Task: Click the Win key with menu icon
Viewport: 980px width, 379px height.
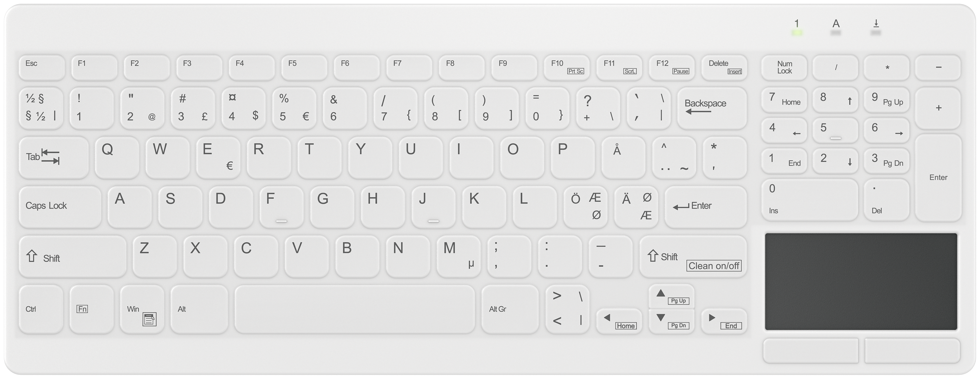Action: (142, 310)
